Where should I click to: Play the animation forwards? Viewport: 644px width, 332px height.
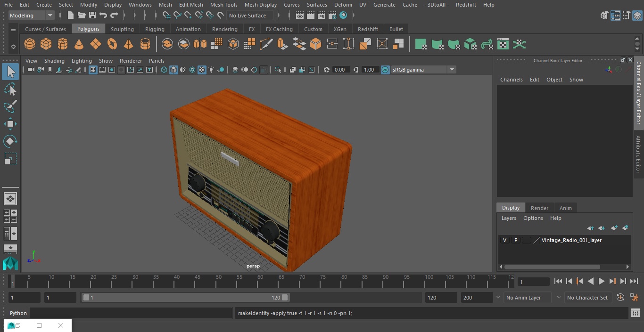click(602, 281)
